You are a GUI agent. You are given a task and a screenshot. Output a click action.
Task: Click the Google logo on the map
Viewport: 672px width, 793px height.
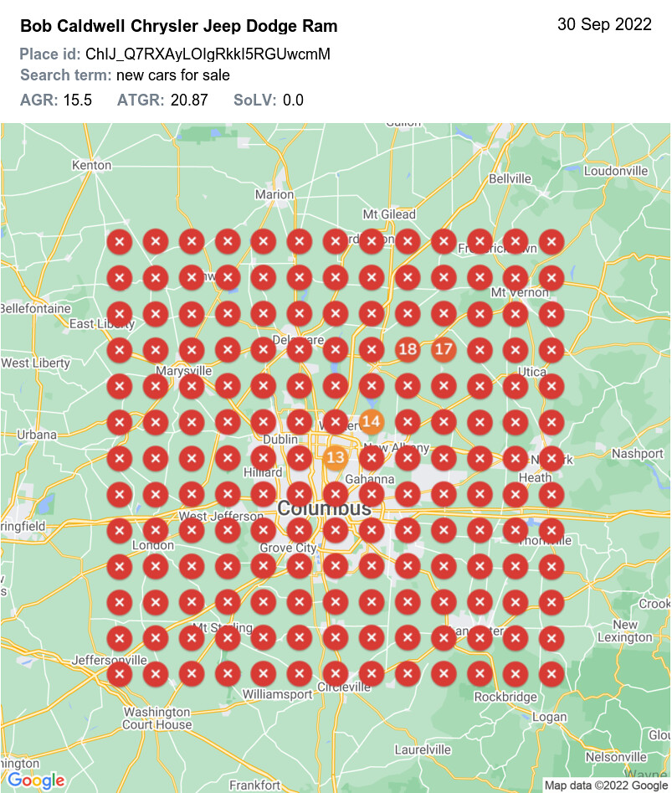coord(36,780)
